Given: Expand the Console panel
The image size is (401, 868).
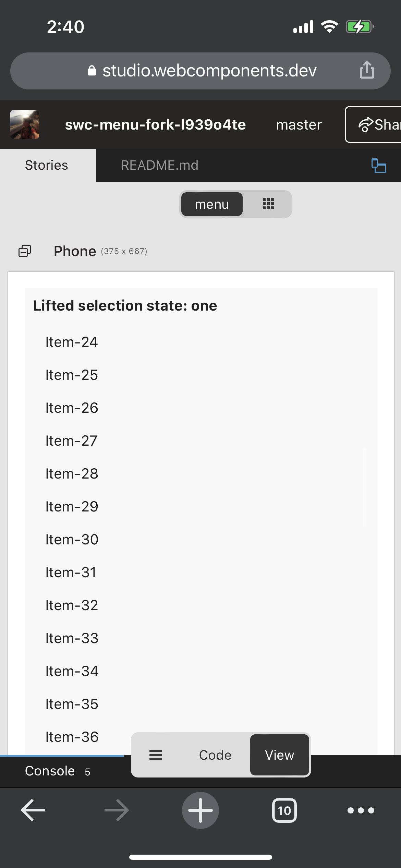Looking at the screenshot, I should click(x=50, y=771).
